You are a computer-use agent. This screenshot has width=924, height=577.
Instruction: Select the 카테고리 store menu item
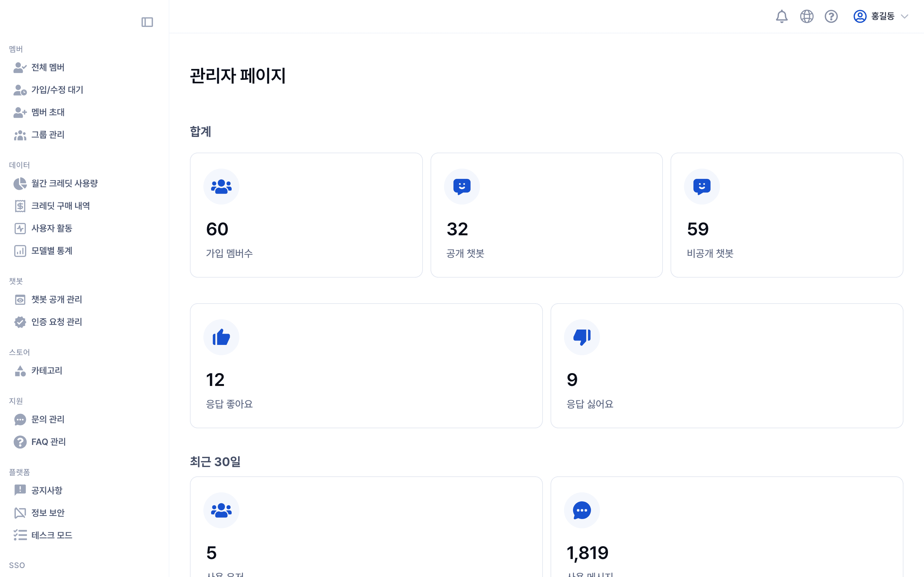click(46, 371)
